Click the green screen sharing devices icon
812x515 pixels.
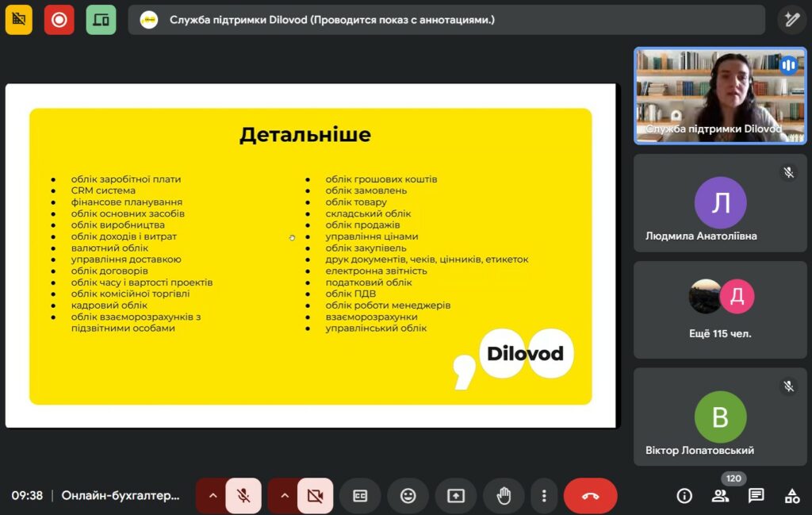pyautogui.click(x=101, y=20)
